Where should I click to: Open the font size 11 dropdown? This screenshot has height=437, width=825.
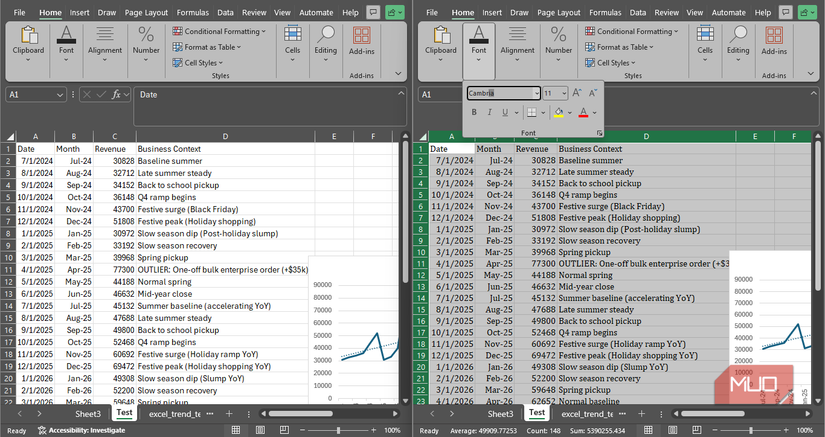click(x=564, y=93)
